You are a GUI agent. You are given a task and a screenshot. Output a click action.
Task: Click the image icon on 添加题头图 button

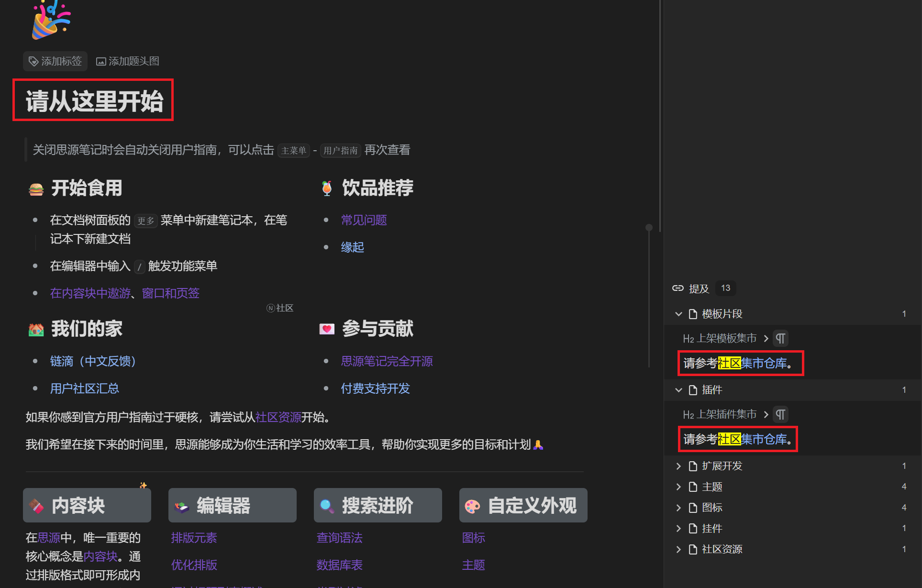[x=101, y=61]
